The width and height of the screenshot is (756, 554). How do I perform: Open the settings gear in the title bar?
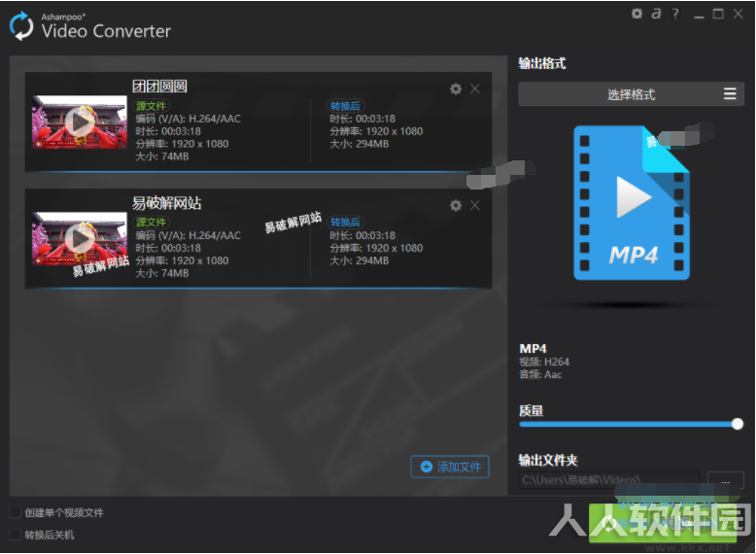click(x=636, y=14)
